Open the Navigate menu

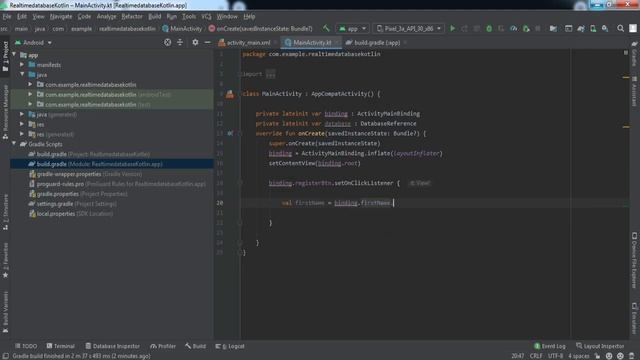point(61,17)
